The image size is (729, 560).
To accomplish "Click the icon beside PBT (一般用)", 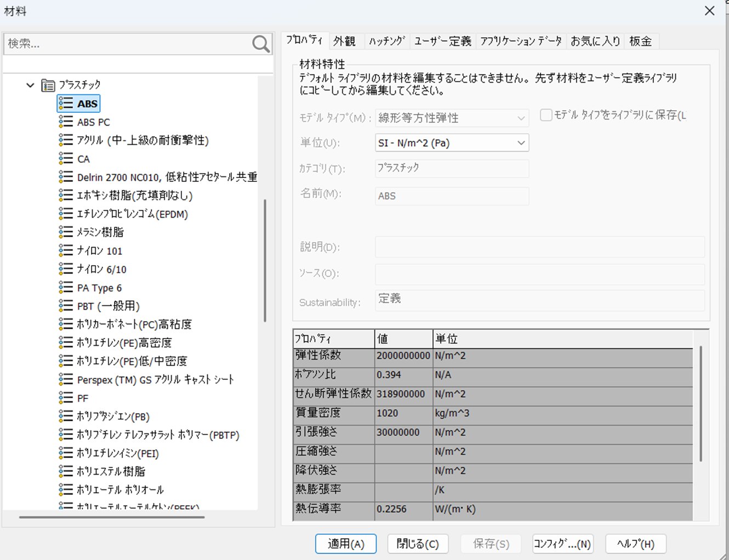I will tap(66, 306).
